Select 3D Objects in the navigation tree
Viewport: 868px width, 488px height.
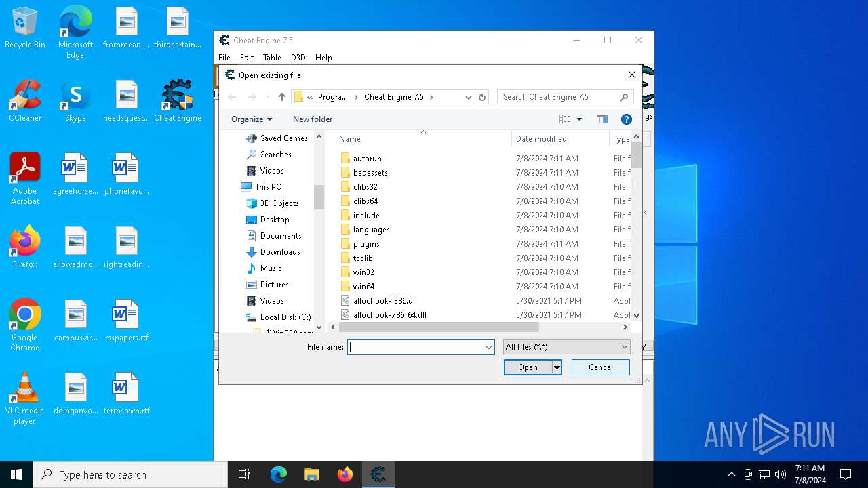point(279,203)
